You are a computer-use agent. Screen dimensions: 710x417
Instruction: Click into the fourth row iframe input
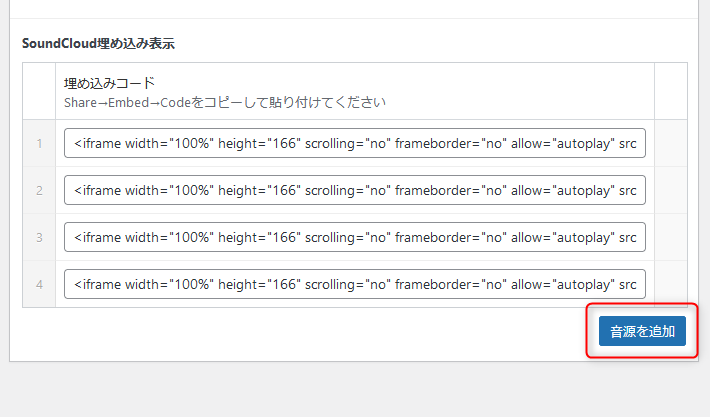[355, 284]
